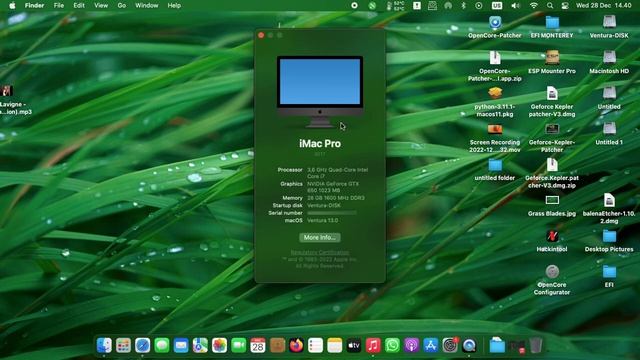Open the Apple menu

(x=12, y=6)
